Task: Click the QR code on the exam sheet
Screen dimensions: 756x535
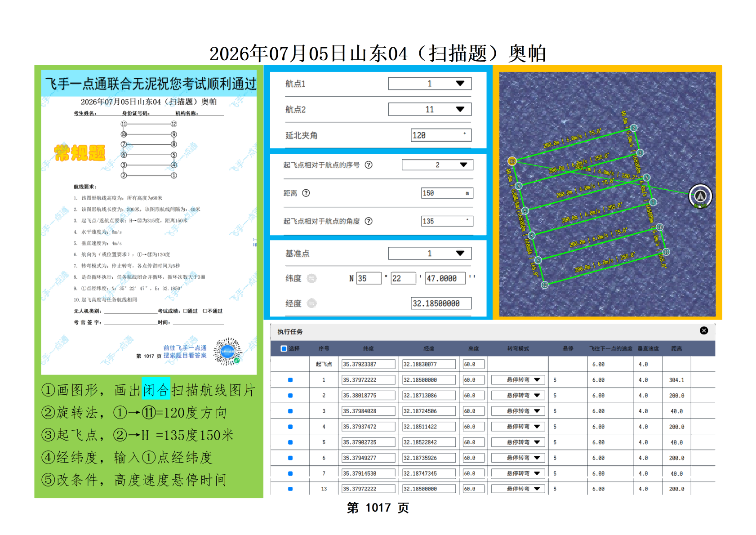Action: (x=228, y=351)
